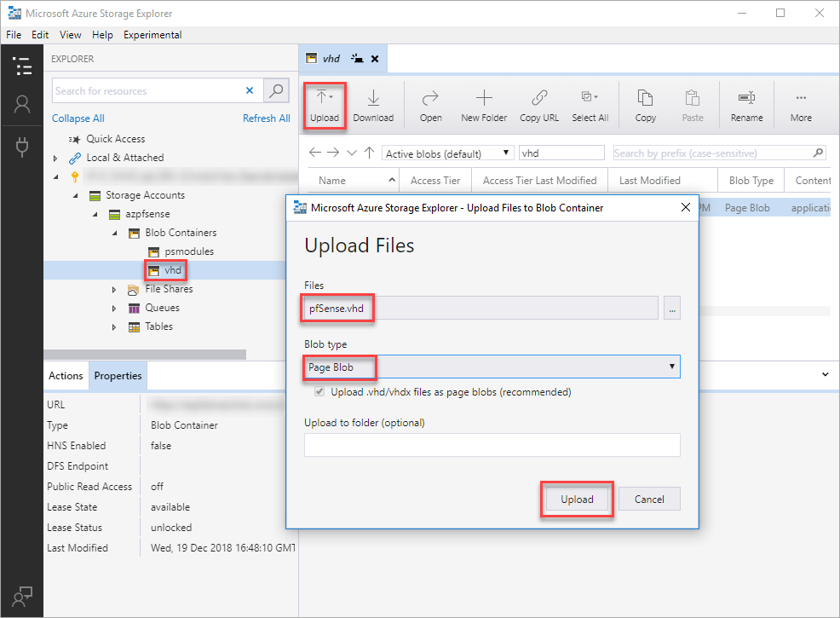Screen dimensions: 840x618
Task: Click the prefix search magnifier icon
Action: (x=818, y=153)
